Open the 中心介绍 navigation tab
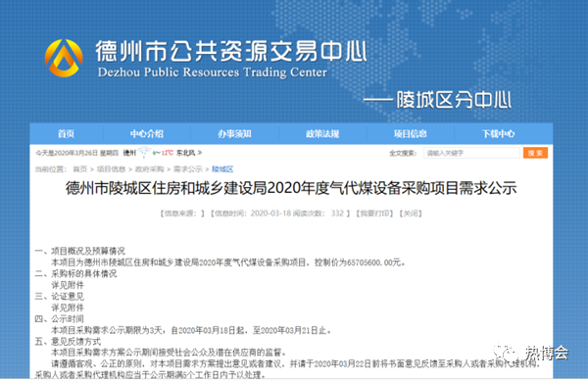Image resolution: width=588 pixels, height=380 pixels. [147, 134]
